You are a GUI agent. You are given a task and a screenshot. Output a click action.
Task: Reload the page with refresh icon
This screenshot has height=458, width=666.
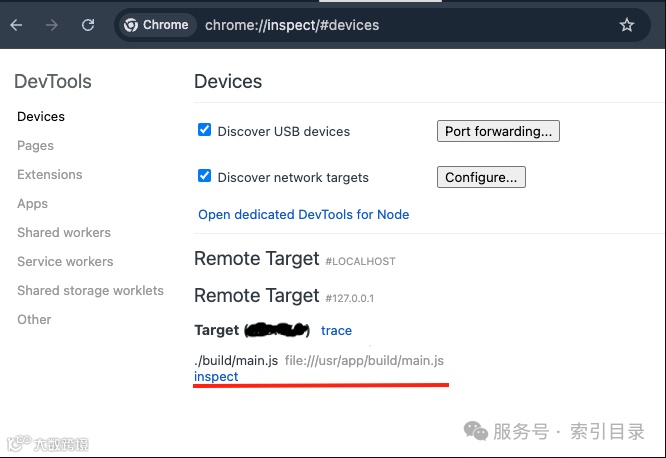(x=88, y=25)
